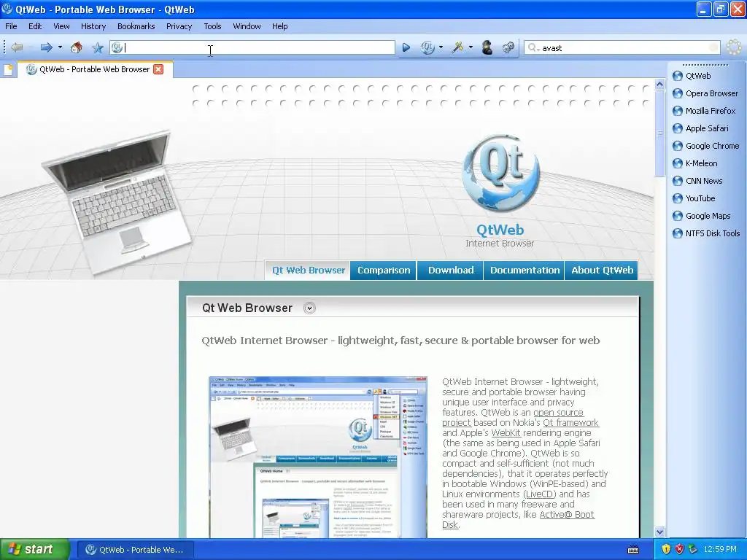The width and height of the screenshot is (747, 560).
Task: Follow the Qt framework link
Action: [x=570, y=423]
